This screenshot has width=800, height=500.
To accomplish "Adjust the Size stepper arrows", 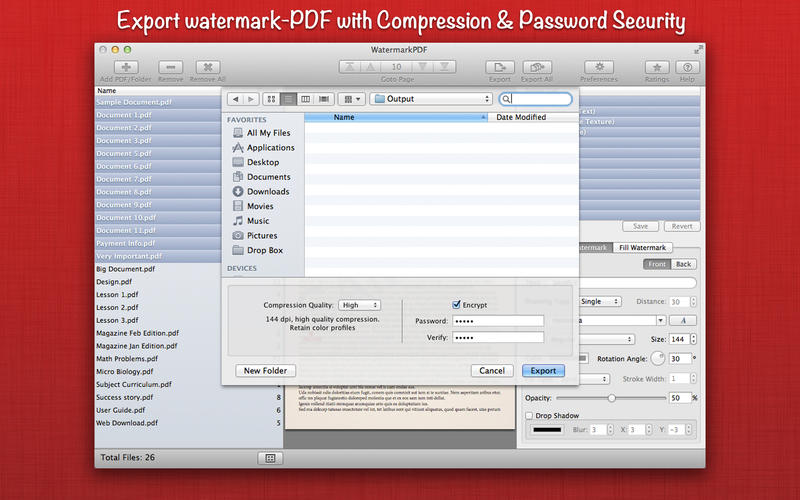I will click(x=693, y=339).
